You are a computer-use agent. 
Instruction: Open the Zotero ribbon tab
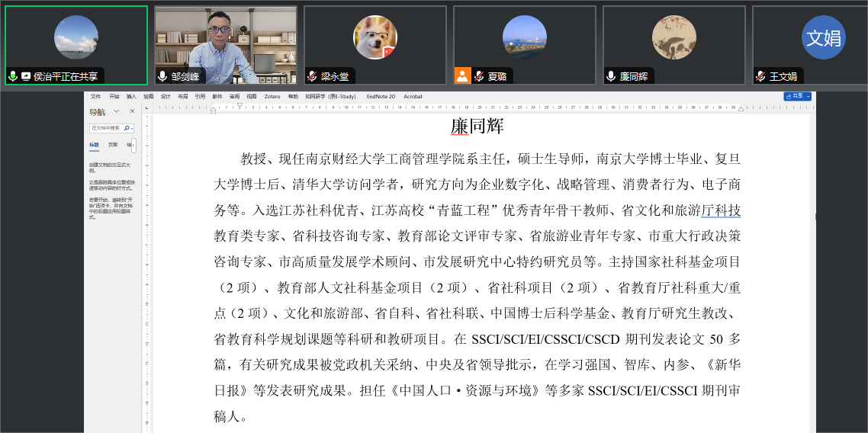tap(272, 97)
